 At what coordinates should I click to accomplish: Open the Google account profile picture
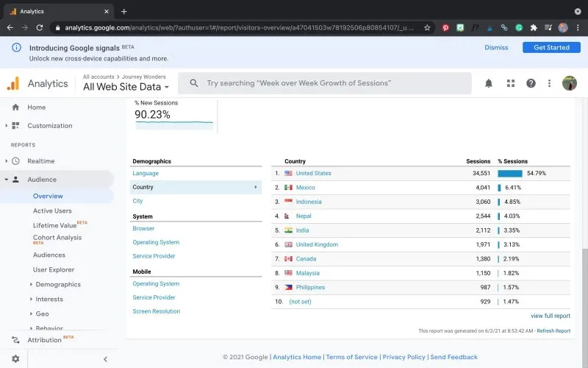pos(569,83)
